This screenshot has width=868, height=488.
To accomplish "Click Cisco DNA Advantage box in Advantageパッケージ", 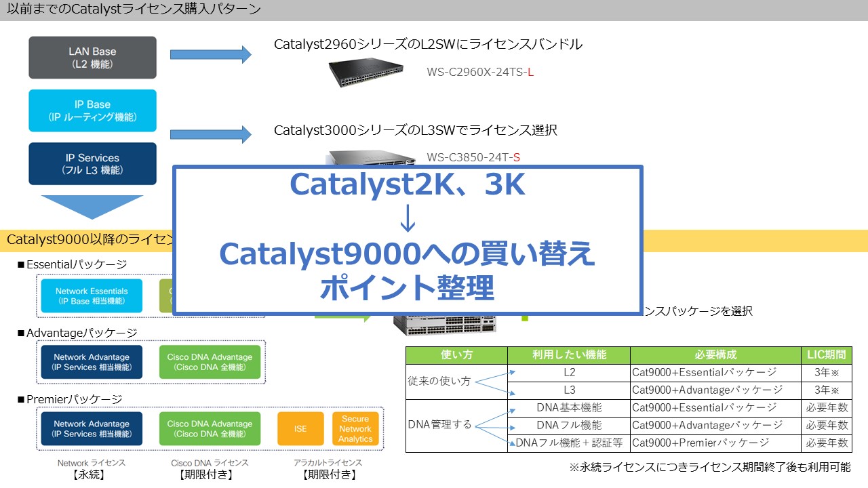I will click(x=210, y=362).
